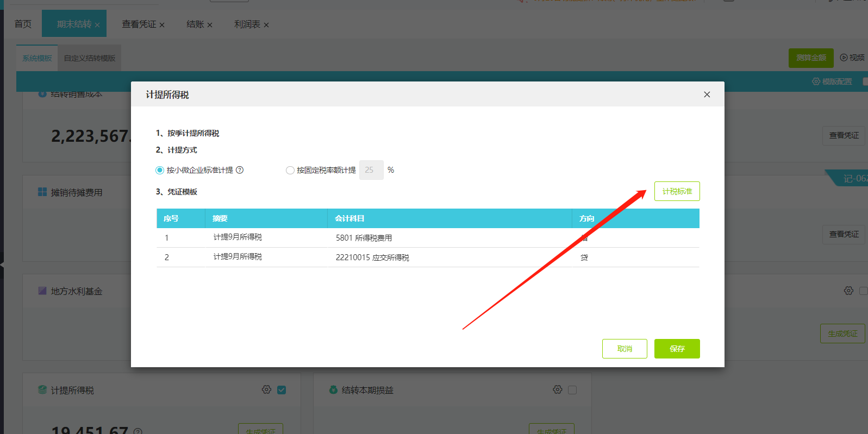Close the 利润表 tab

coord(266,25)
